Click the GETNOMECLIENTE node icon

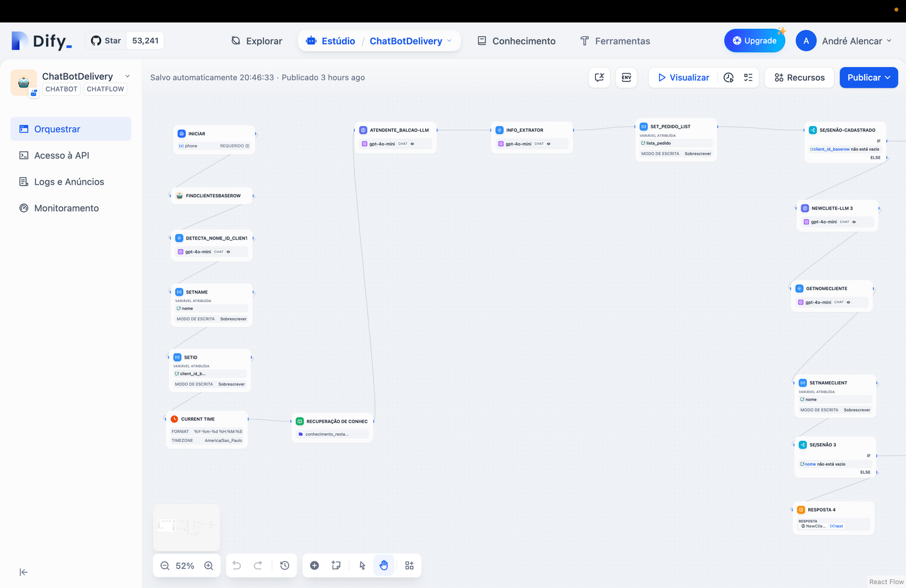pos(799,288)
